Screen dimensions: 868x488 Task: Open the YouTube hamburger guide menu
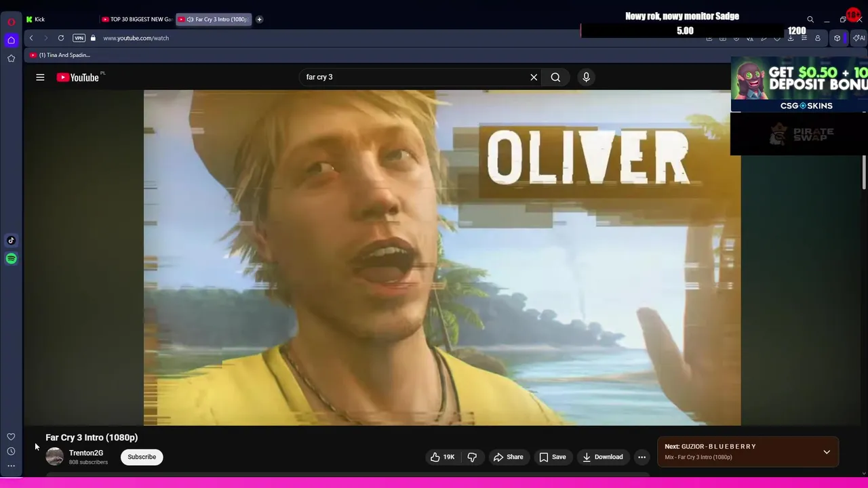[x=40, y=77]
